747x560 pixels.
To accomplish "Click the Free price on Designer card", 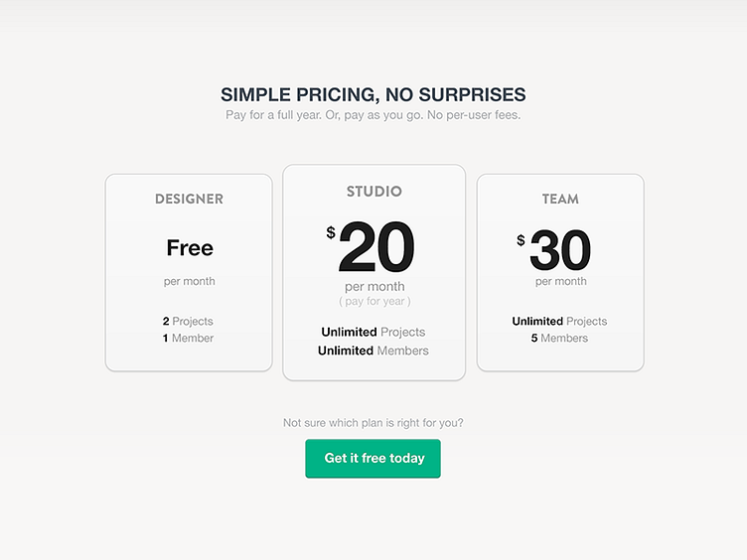I will tap(190, 247).
